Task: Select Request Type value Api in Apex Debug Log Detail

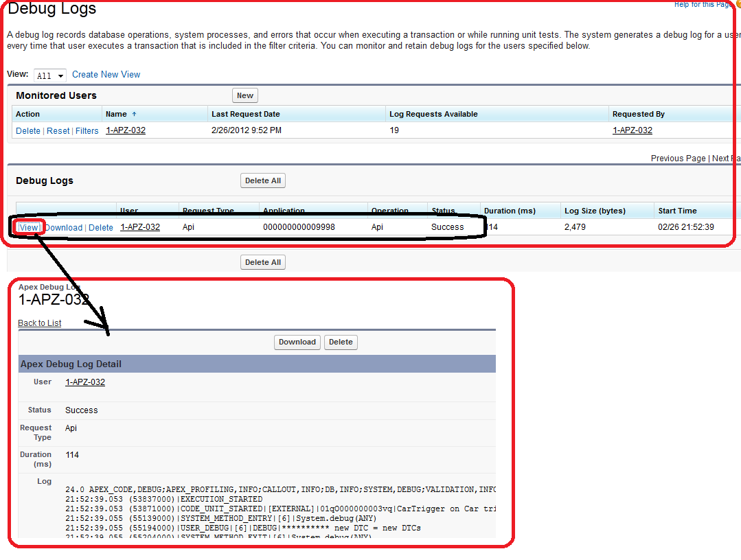Action: [x=71, y=428]
